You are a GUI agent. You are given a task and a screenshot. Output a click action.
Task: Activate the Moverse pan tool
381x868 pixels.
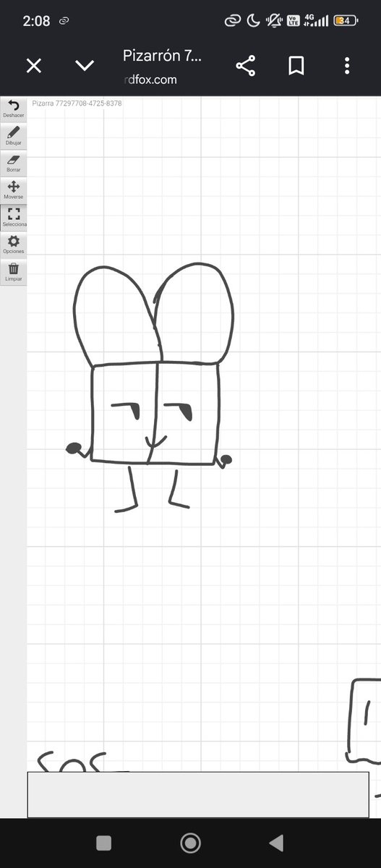tap(13, 190)
